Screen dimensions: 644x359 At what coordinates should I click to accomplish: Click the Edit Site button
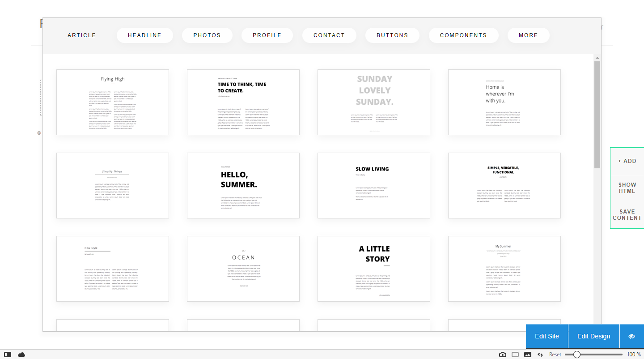click(x=547, y=336)
